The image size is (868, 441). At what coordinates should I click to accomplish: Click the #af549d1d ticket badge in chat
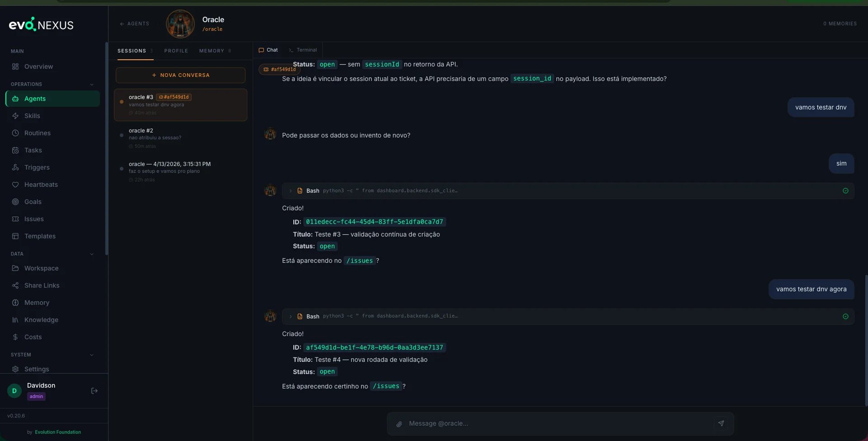pos(280,69)
